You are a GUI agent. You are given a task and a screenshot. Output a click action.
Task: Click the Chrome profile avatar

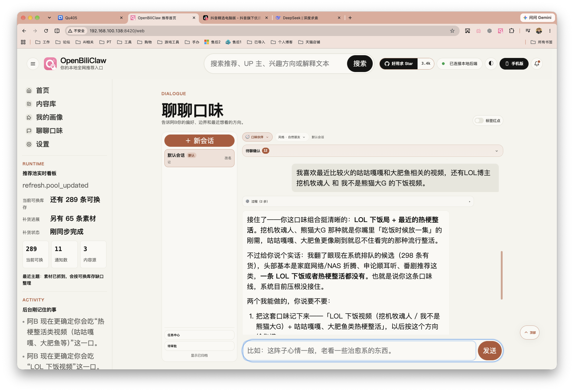539,31
